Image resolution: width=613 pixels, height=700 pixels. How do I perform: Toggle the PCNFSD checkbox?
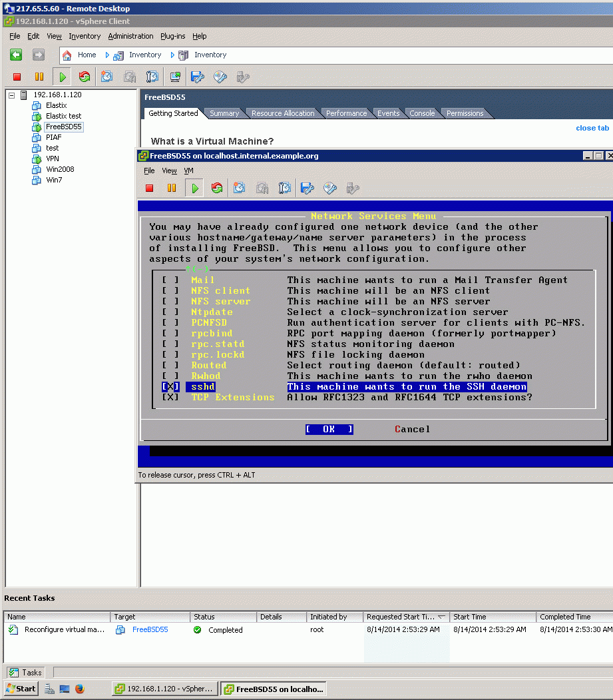click(x=170, y=323)
